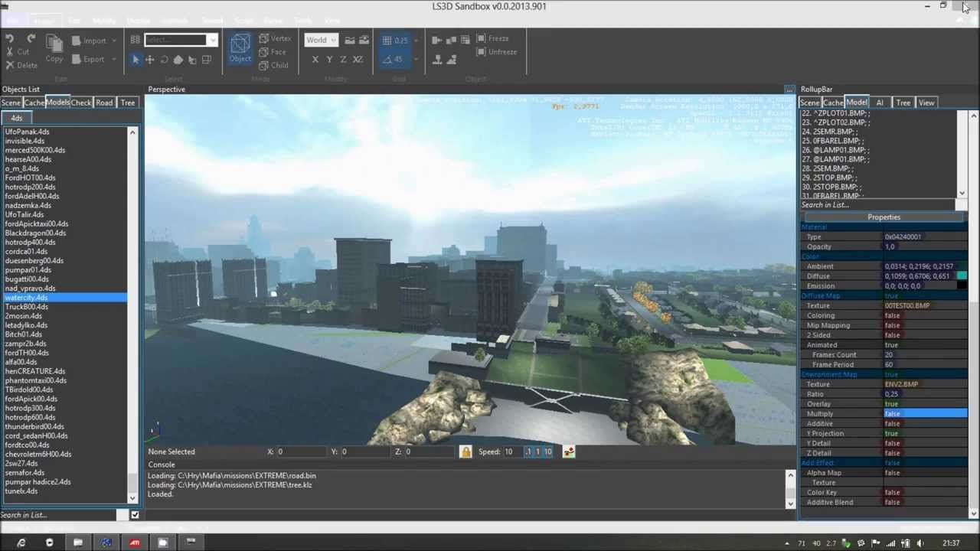Image resolution: width=980 pixels, height=551 pixels.
Task: Open the Models tab in Objects List
Action: (57, 103)
